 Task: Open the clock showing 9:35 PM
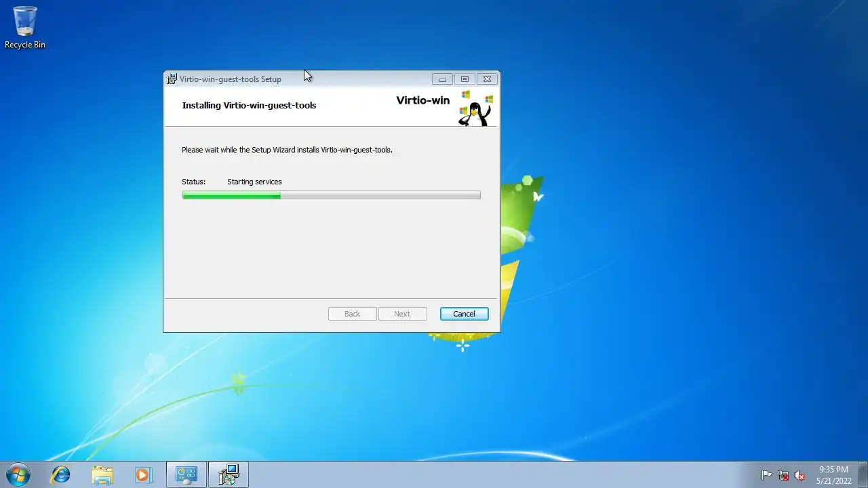point(833,475)
